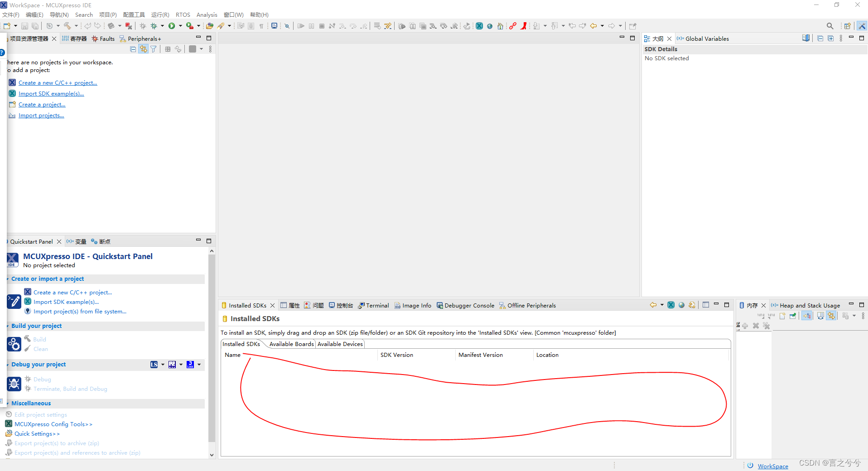Click the teal X MCUXpresso icon in the toolbar

(479, 26)
